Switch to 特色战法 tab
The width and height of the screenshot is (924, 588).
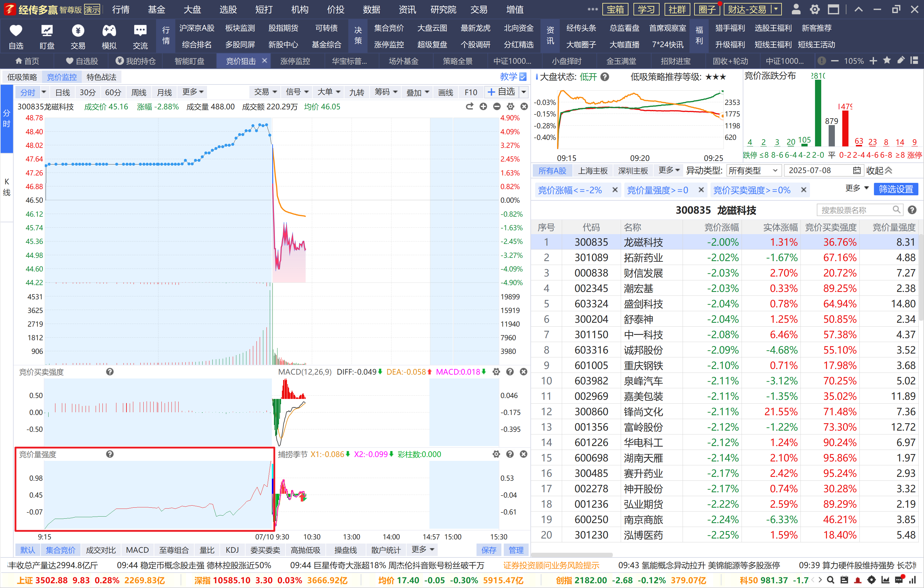[x=101, y=77]
